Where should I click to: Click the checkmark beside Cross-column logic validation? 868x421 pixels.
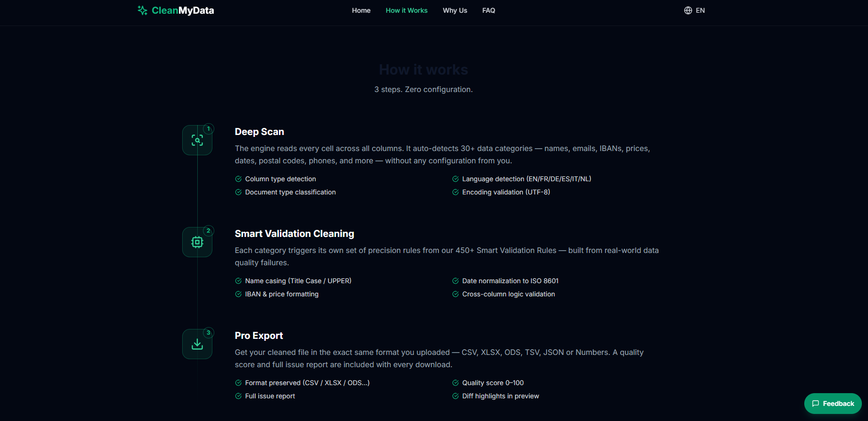pyautogui.click(x=455, y=294)
